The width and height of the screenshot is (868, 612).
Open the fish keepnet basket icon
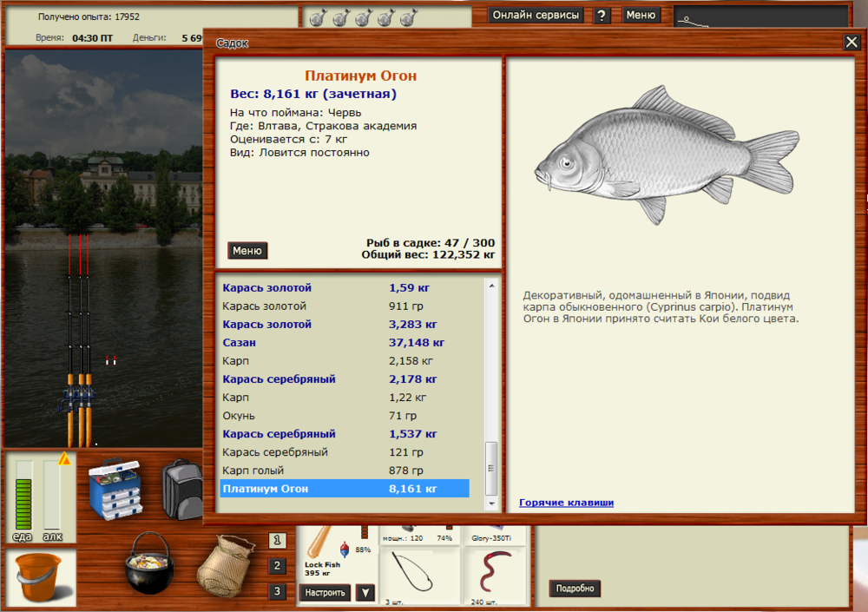pyautogui.click(x=226, y=569)
